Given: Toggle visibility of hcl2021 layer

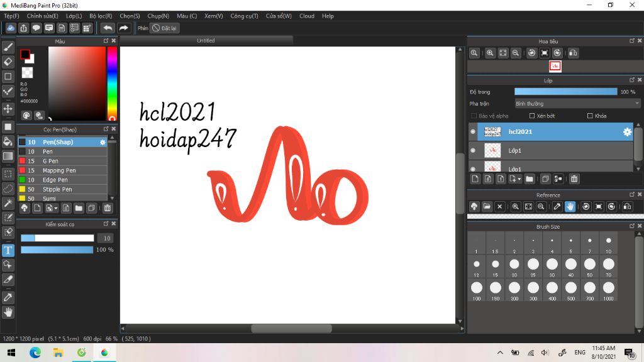Looking at the screenshot, I should [473, 132].
